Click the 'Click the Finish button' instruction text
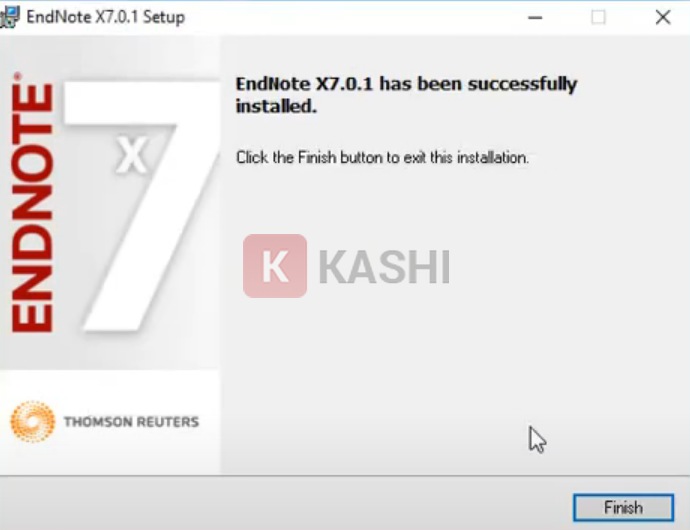This screenshot has height=530, width=690. [x=382, y=157]
